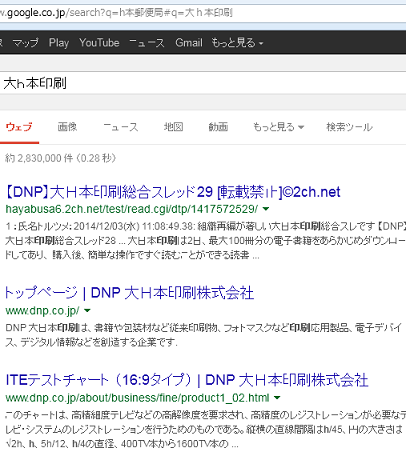Click the 約 2,830,000 件 result count

[x=60, y=158]
